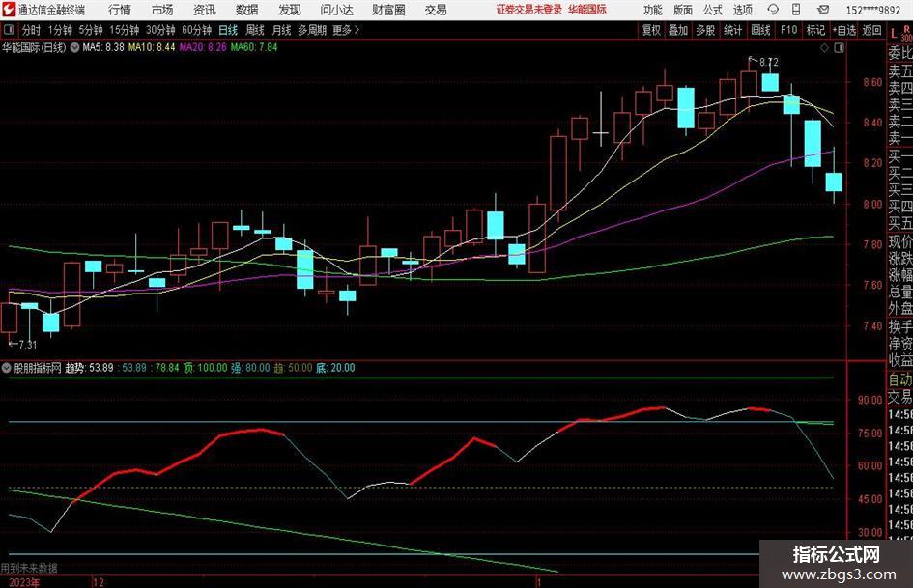Click the 复权 button
Image resolution: width=913 pixels, height=588 pixels.
(x=651, y=30)
